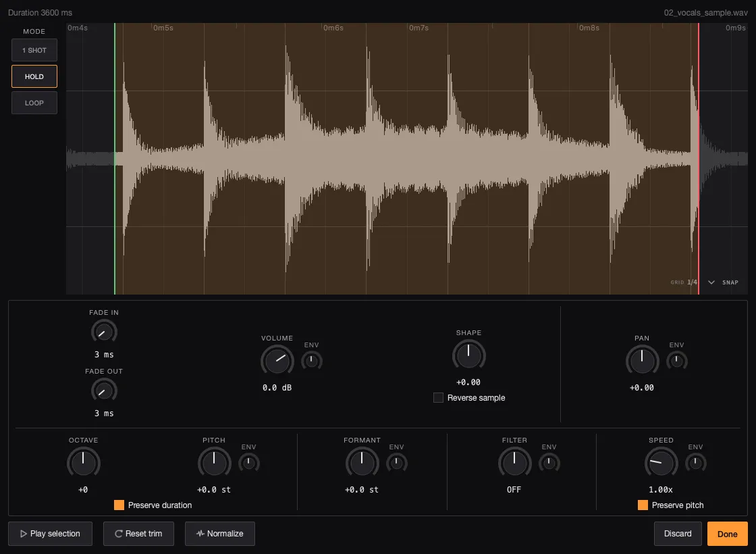Click the green trim start marker
Screen dimensions: 756x554
point(115,158)
